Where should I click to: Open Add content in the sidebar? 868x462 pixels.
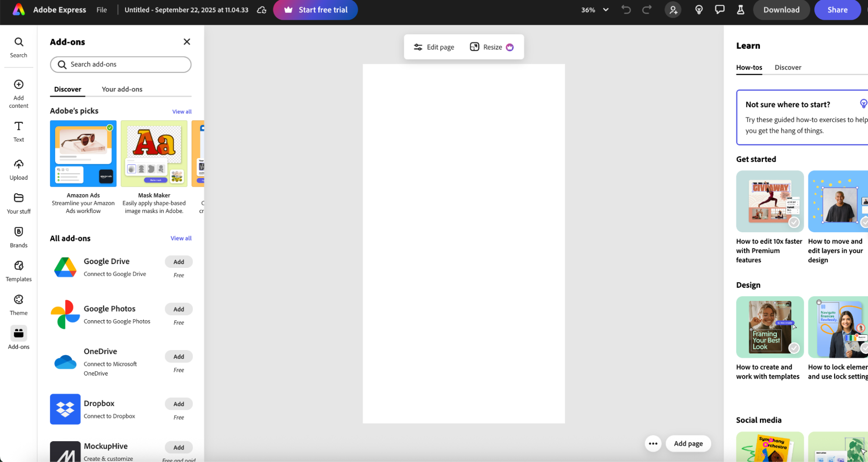19,94
